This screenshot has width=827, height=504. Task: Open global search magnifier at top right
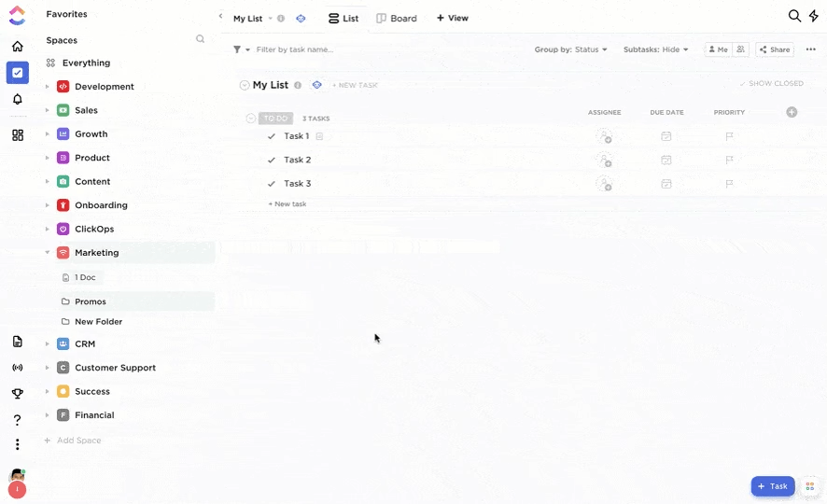(x=794, y=16)
